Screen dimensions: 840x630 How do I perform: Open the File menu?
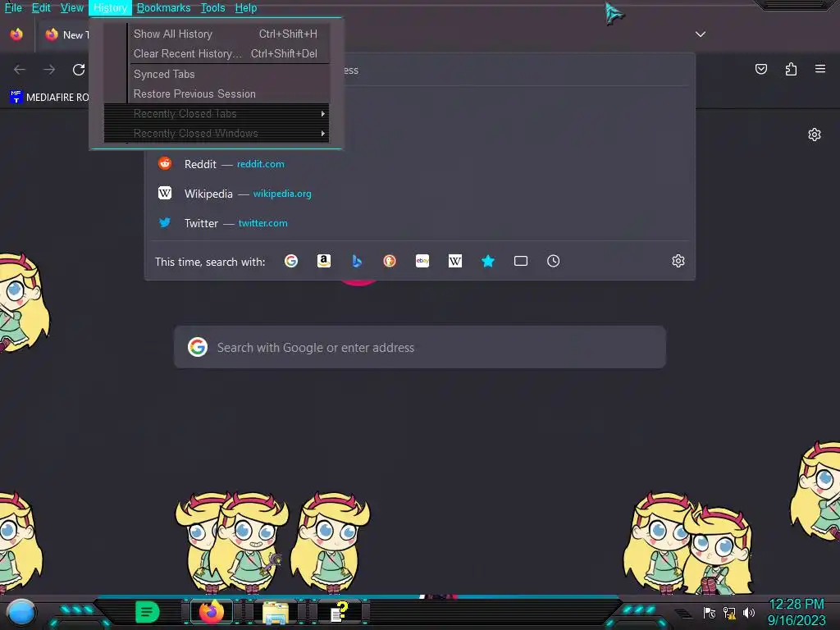click(x=13, y=7)
